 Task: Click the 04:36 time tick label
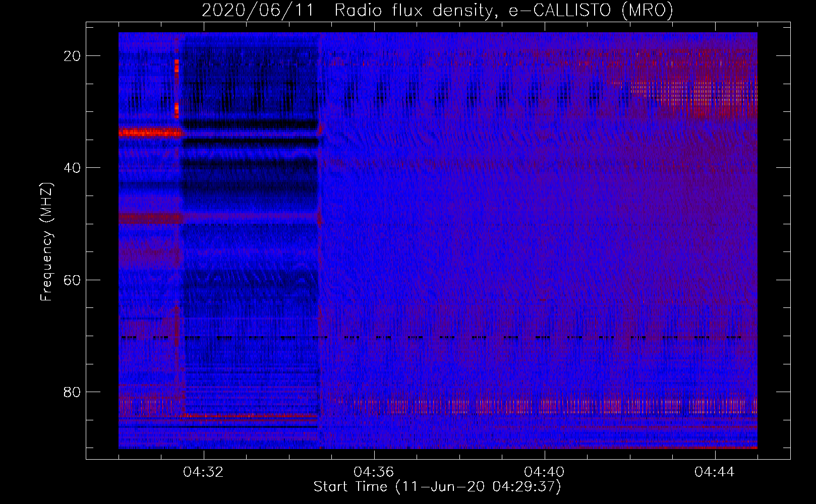coord(374,472)
